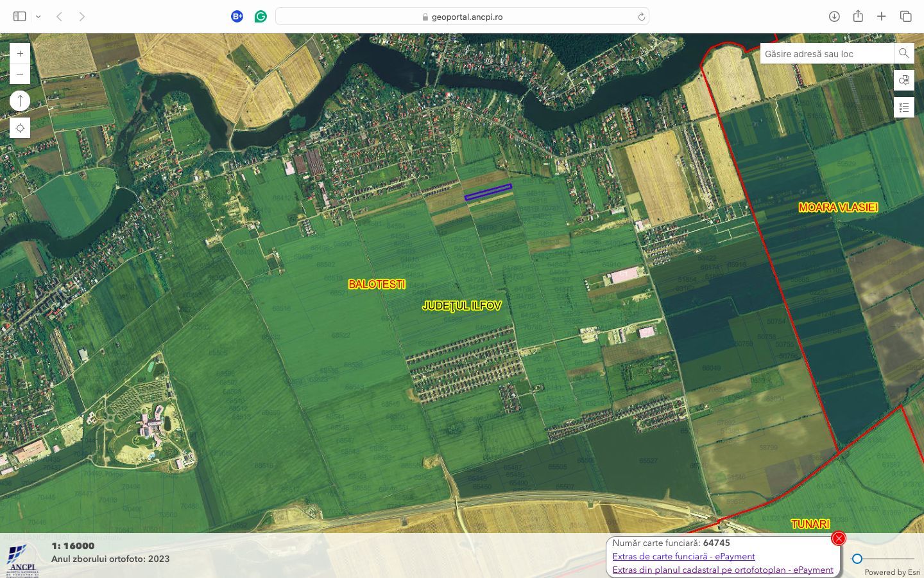This screenshot has height=578, width=924.
Task: Expand sidebar tab group dropdown chevron
Action: coord(38,17)
